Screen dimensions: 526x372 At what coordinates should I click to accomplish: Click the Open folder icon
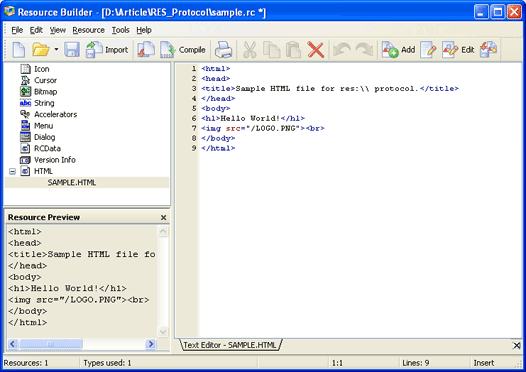pyautogui.click(x=41, y=50)
